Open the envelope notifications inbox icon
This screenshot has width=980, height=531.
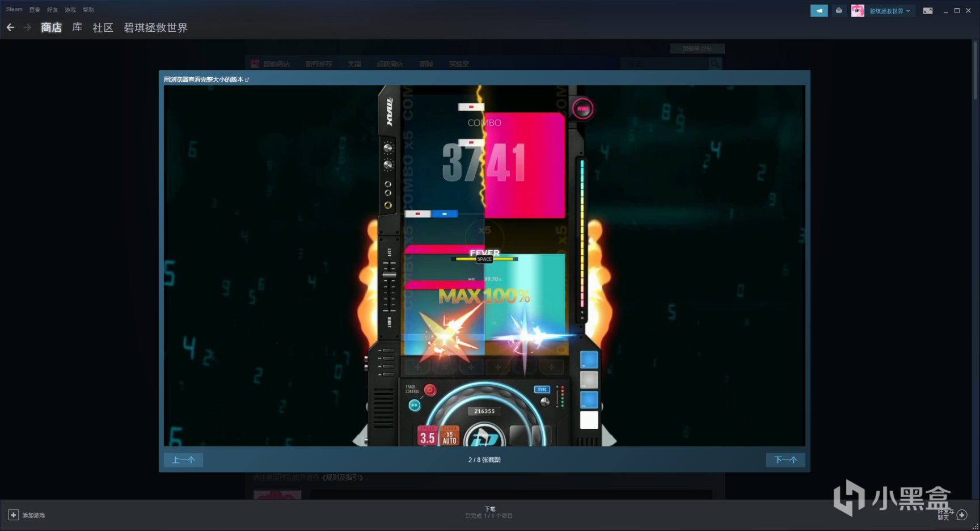click(839, 11)
